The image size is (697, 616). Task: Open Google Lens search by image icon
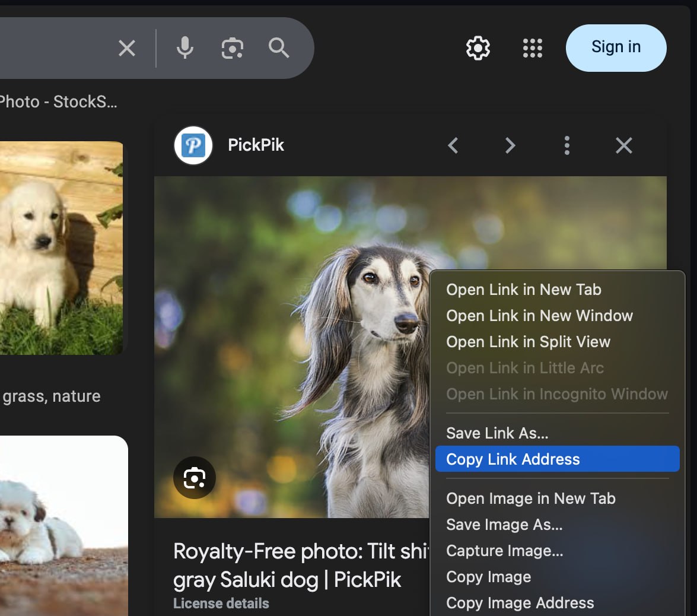(x=232, y=48)
